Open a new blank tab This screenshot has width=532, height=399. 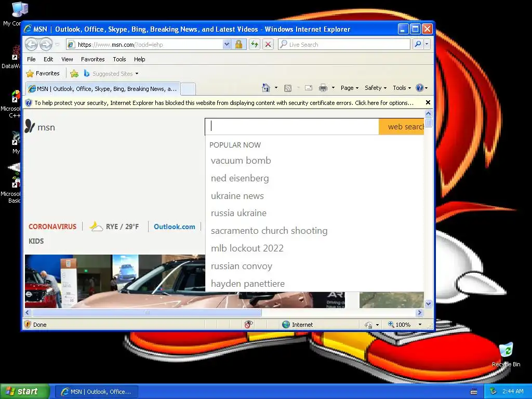tap(188, 89)
